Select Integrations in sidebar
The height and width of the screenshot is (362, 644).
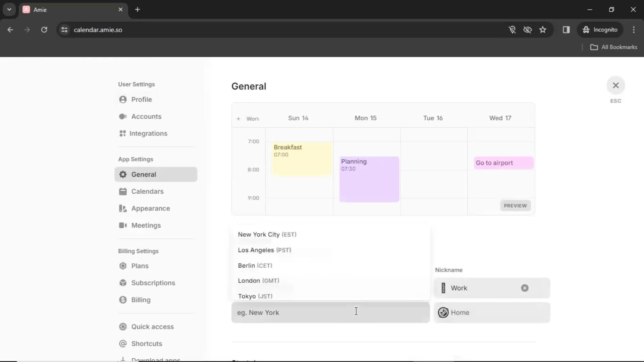(x=148, y=133)
